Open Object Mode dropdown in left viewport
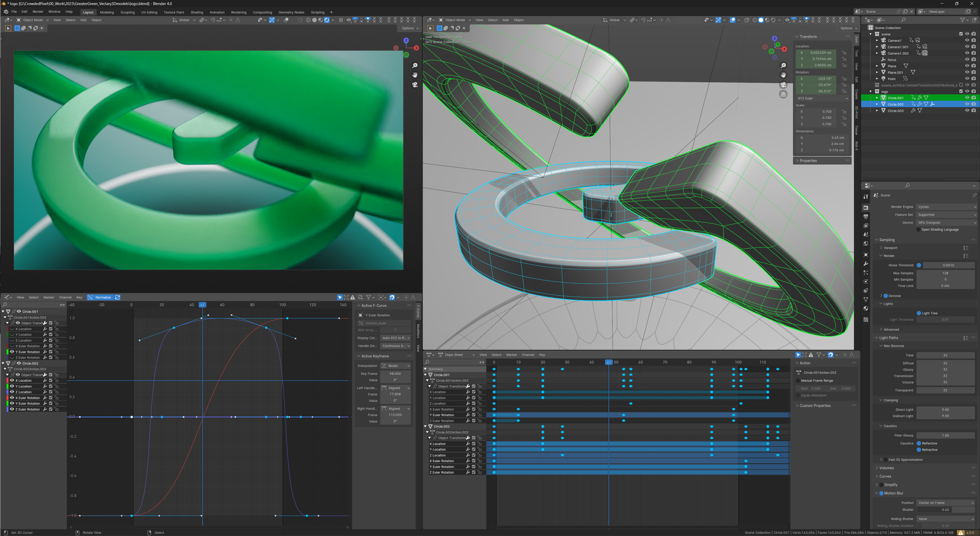The width and height of the screenshot is (980, 536). click(32, 20)
